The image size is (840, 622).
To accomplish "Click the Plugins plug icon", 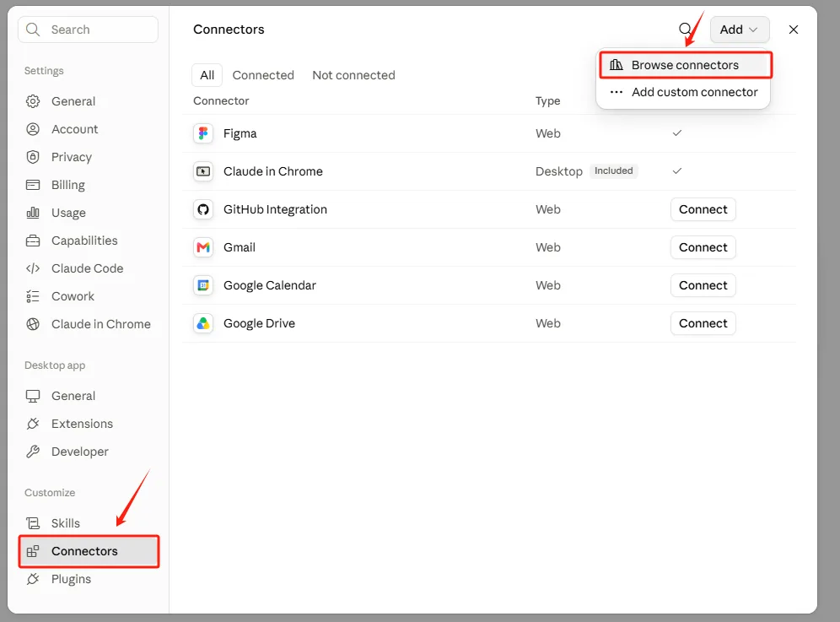I will (33, 579).
